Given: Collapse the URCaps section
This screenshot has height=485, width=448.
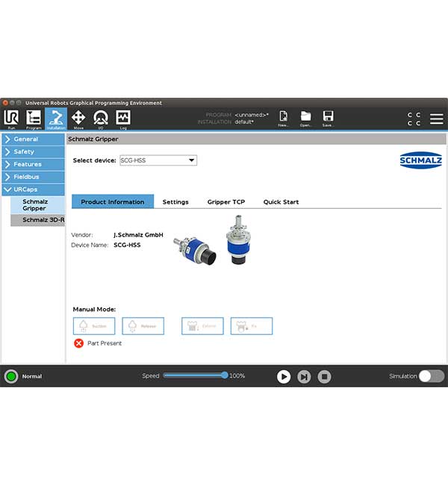Looking at the screenshot, I should click(x=34, y=190).
